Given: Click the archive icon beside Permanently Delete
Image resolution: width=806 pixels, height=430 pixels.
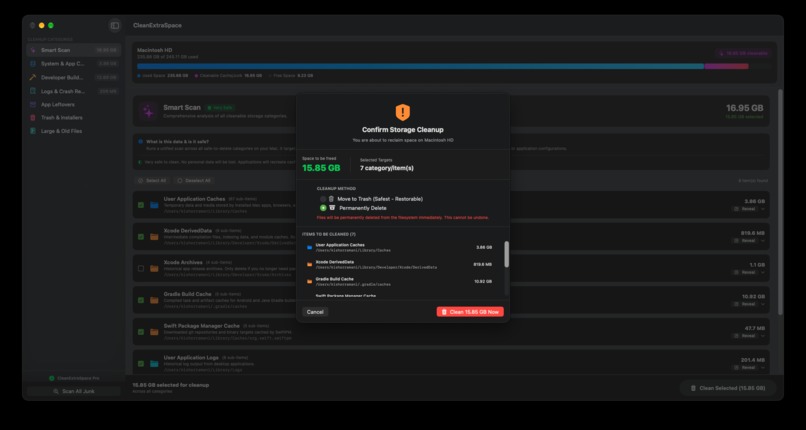Looking at the screenshot, I should [x=332, y=208].
